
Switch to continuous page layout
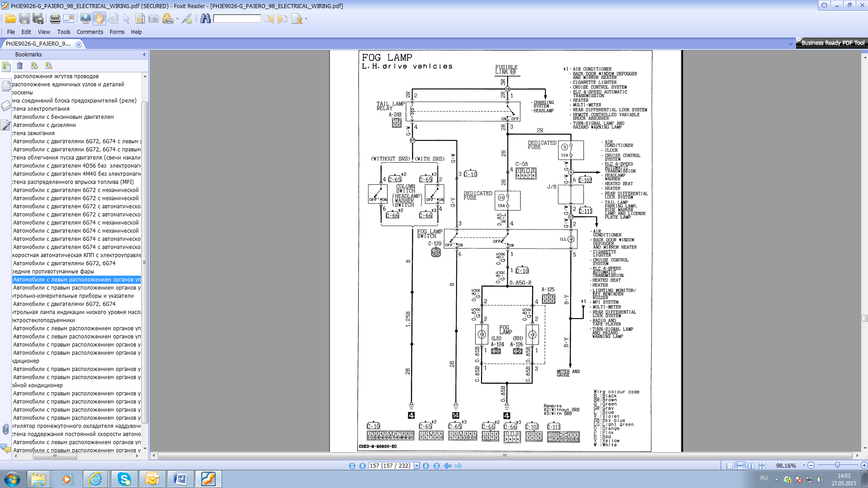pos(740,466)
